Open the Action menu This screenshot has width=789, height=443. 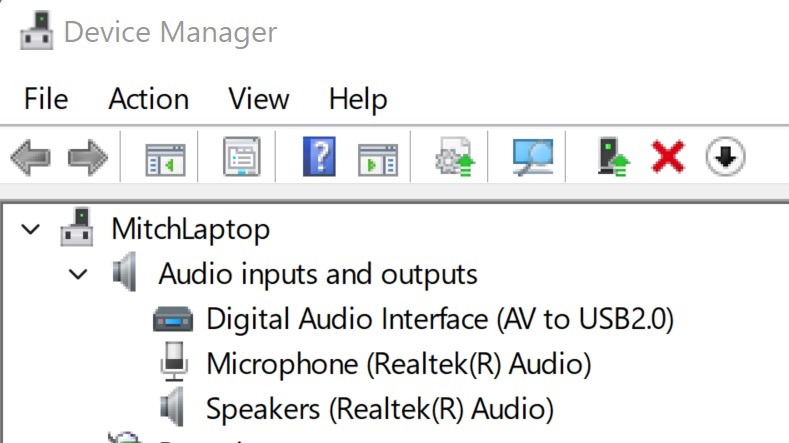click(x=149, y=99)
